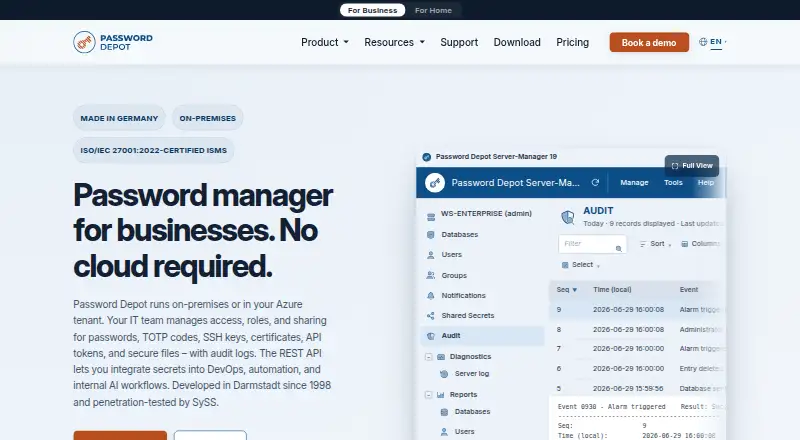Select the Server log tree label
The height and width of the screenshot is (440, 800).
pos(472,374)
